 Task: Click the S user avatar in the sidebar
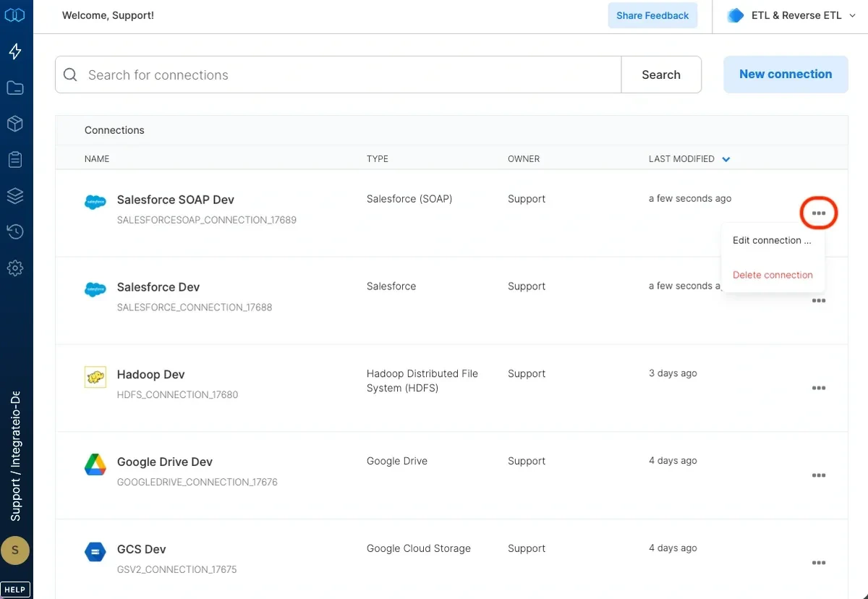(15, 551)
